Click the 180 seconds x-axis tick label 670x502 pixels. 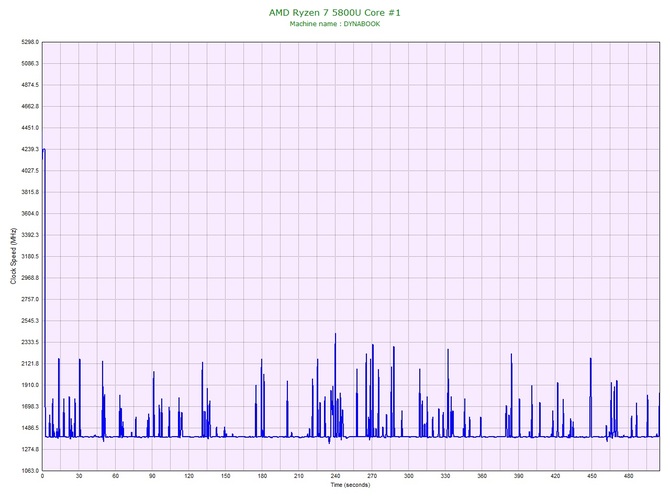(x=262, y=476)
